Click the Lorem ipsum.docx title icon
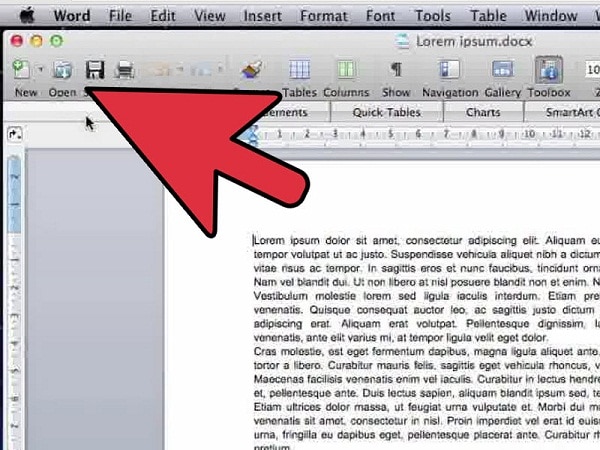Viewport: 600px width, 450px height. (403, 41)
